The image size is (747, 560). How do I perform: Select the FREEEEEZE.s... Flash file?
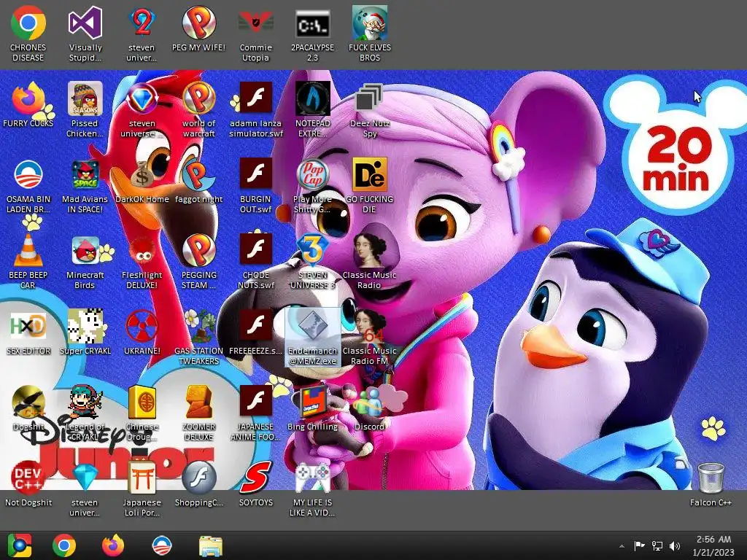(x=256, y=332)
